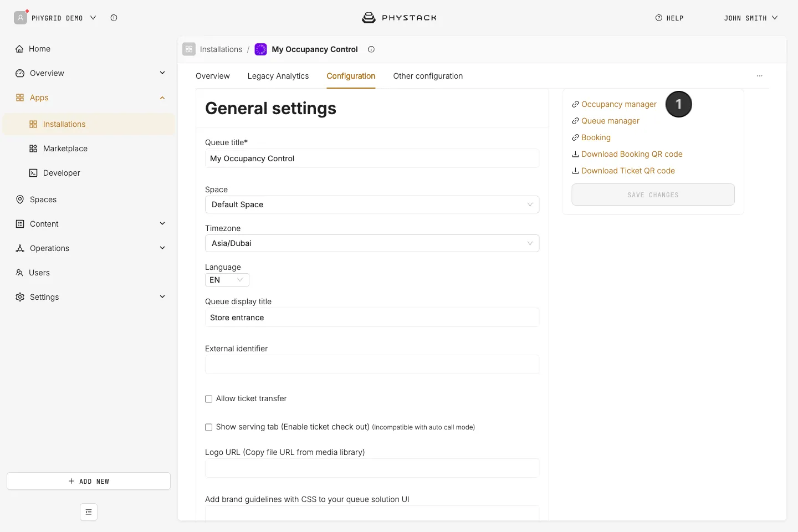Switch to the Legacy Analytics tab
This screenshot has width=798, height=532.
coord(278,76)
